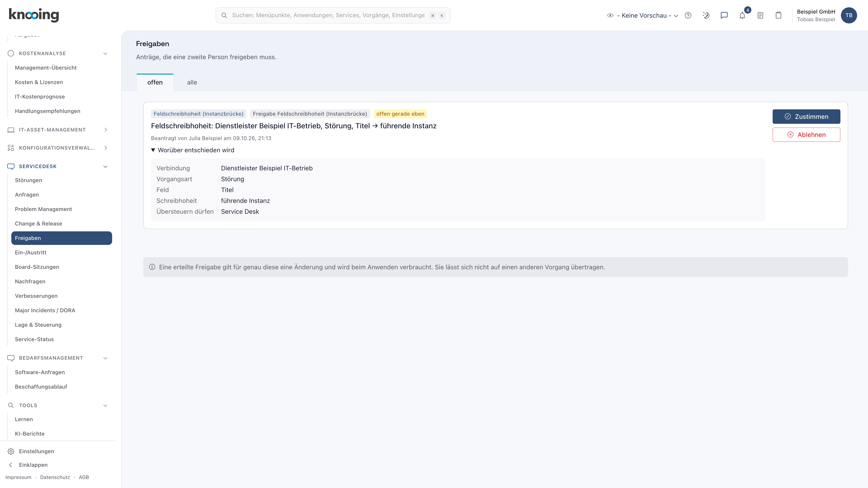The image size is (868, 488).
Task: Open Software-Anfragen in sidebar
Action: (40, 373)
